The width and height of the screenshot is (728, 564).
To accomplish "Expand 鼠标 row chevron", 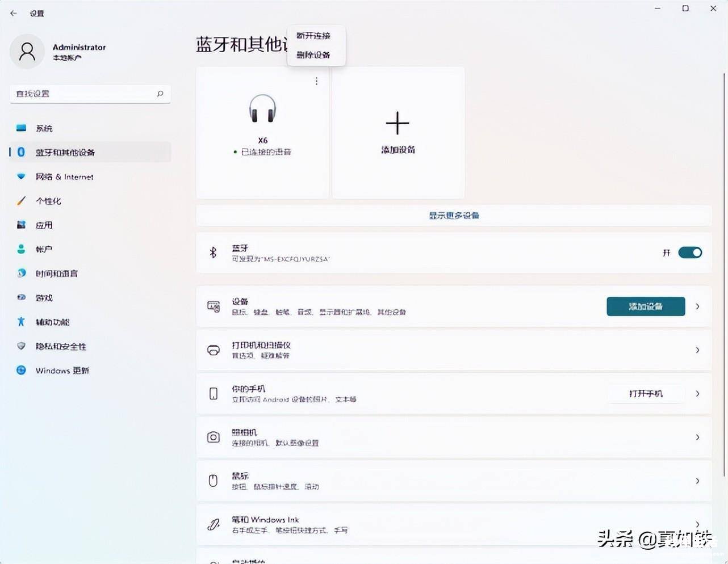I will click(697, 481).
